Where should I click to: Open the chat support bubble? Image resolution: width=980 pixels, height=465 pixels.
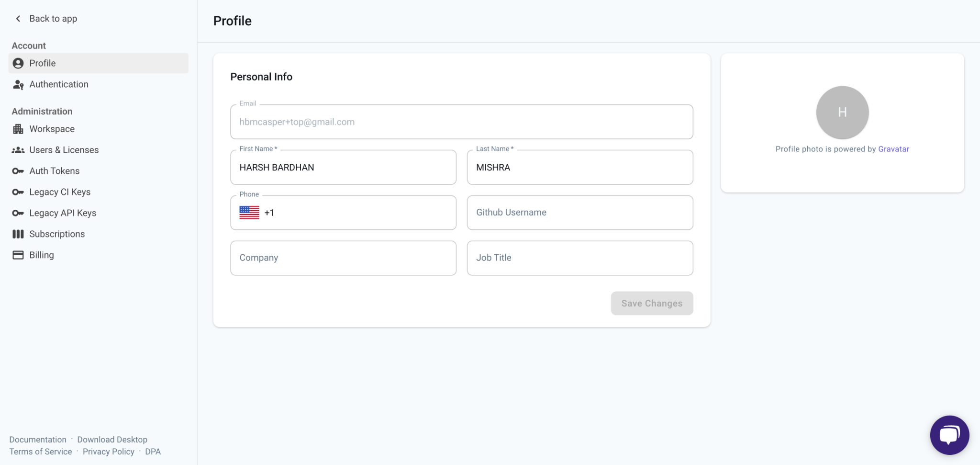949,435
